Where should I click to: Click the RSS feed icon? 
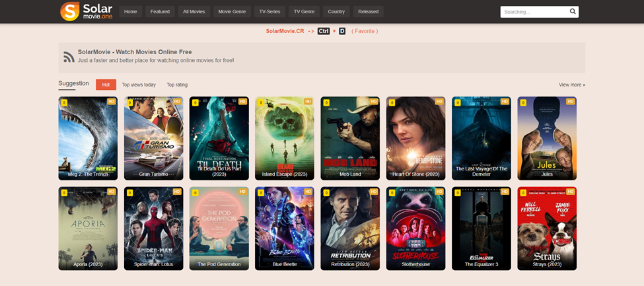69,57
